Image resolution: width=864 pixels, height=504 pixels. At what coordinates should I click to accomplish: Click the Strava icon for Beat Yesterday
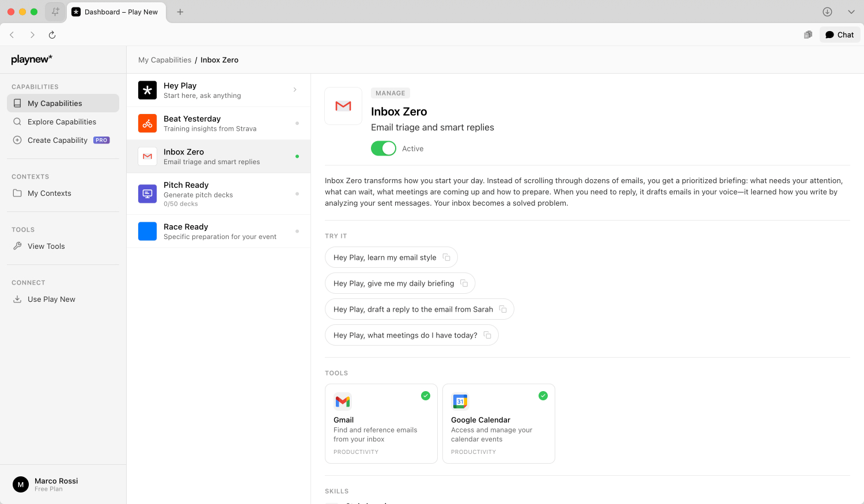pyautogui.click(x=147, y=123)
